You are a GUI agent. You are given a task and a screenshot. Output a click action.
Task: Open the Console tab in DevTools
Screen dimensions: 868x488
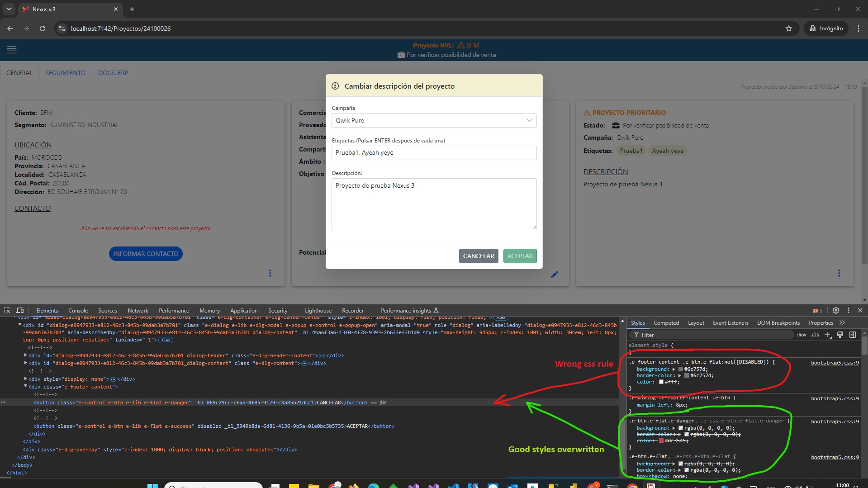(78, 311)
